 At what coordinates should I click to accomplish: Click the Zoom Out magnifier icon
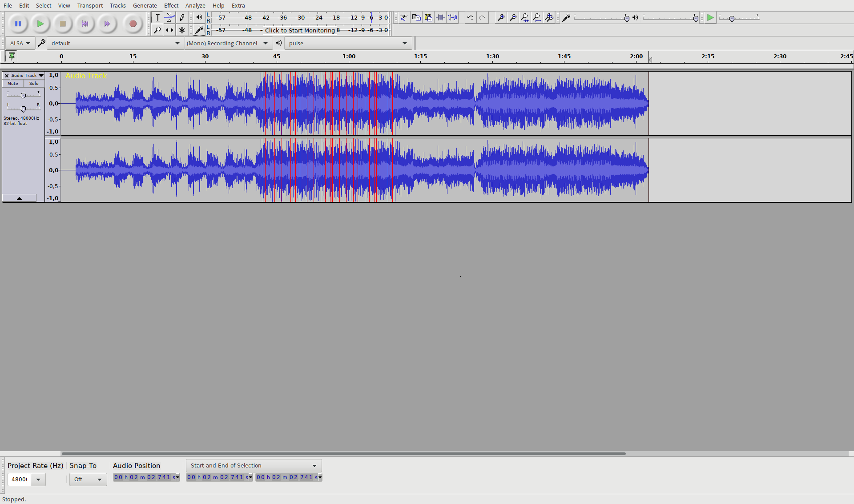coord(513,18)
